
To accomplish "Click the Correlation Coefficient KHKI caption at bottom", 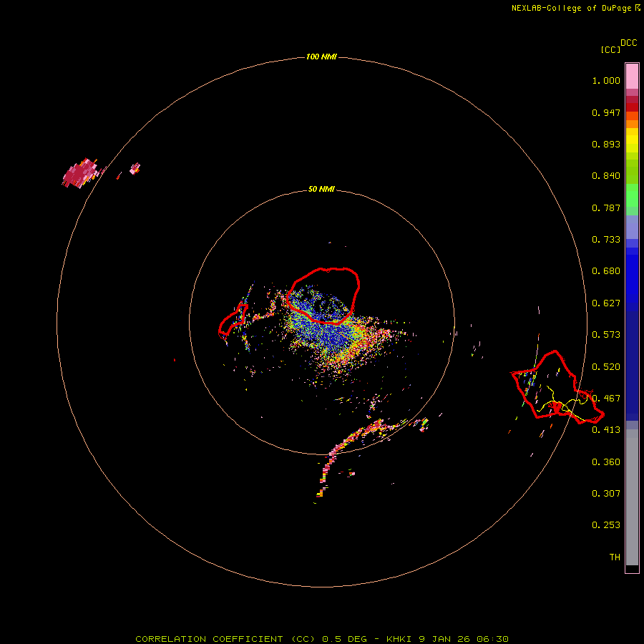I will point(322,639).
